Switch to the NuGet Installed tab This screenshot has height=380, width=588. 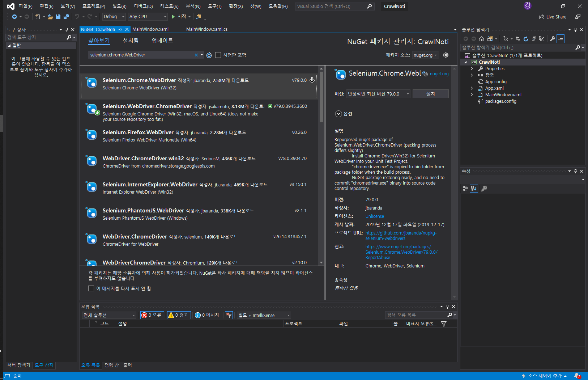point(131,41)
